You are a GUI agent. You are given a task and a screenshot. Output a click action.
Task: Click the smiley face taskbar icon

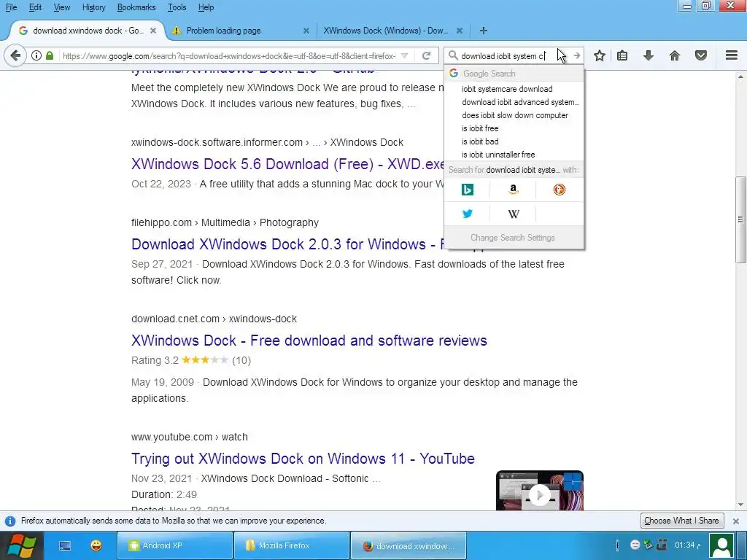point(96,545)
